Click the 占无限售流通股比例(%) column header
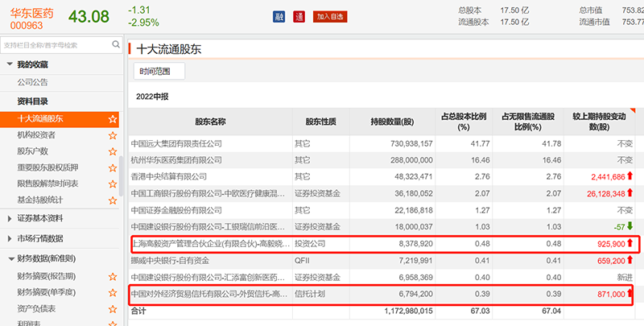The height and width of the screenshot is (326, 644). [x=528, y=122]
